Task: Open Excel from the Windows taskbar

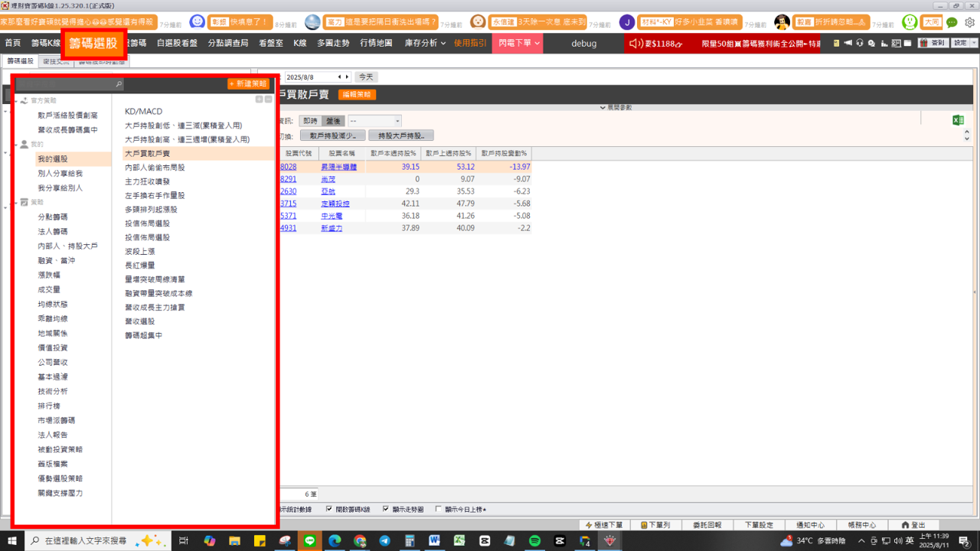Action: pyautogui.click(x=460, y=541)
